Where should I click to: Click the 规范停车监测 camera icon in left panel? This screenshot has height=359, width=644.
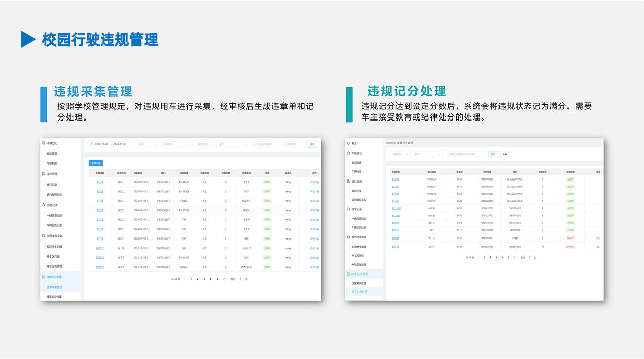pyautogui.click(x=44, y=236)
